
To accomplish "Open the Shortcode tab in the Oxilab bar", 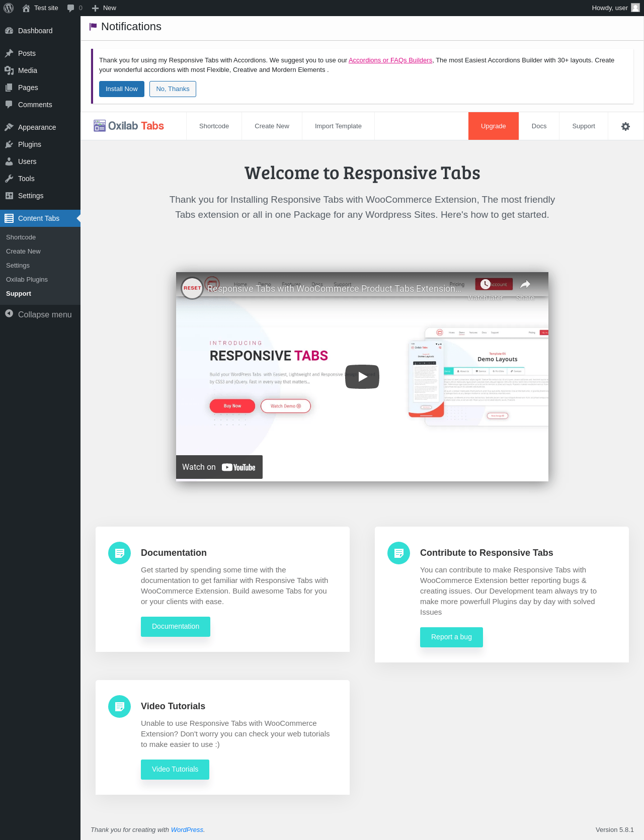I will pos(214,126).
